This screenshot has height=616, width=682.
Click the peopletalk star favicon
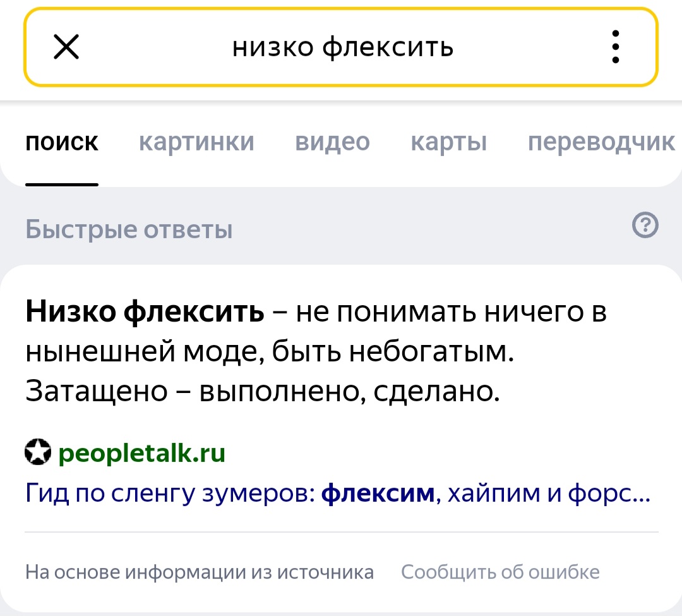38,452
